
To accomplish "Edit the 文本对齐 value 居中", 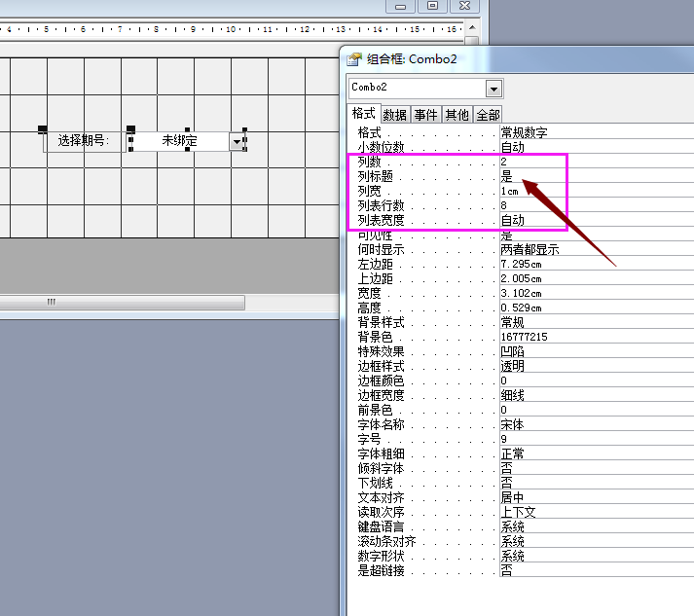I will coord(597,497).
